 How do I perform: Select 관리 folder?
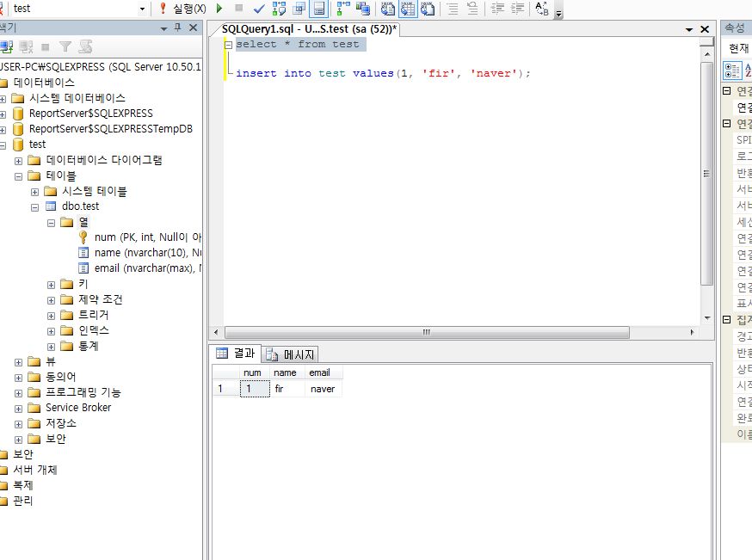click(22, 501)
